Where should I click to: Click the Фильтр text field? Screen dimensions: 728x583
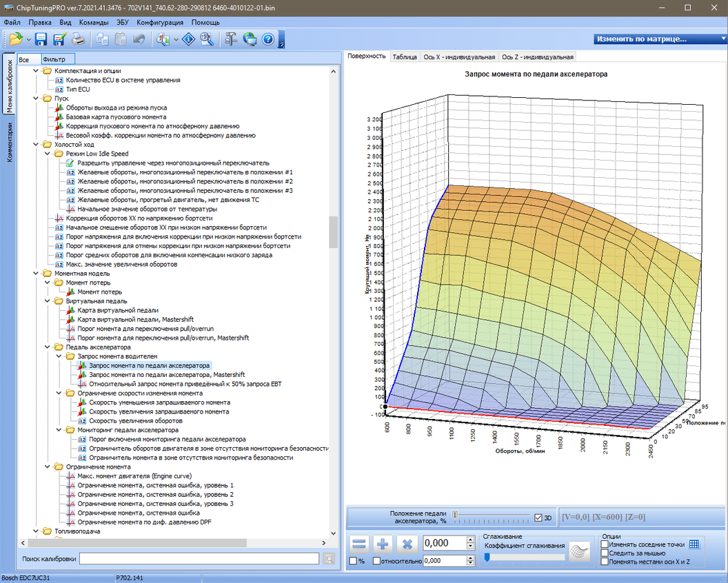58,59
